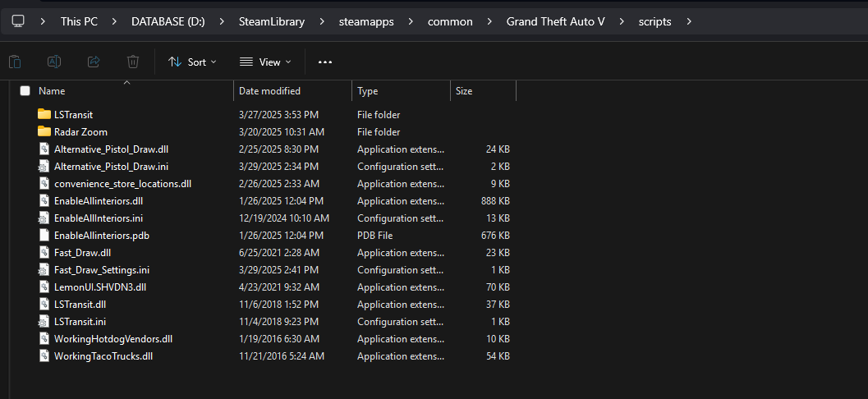Click the LSTransit.ini file icon
868x399 pixels.
click(x=44, y=322)
